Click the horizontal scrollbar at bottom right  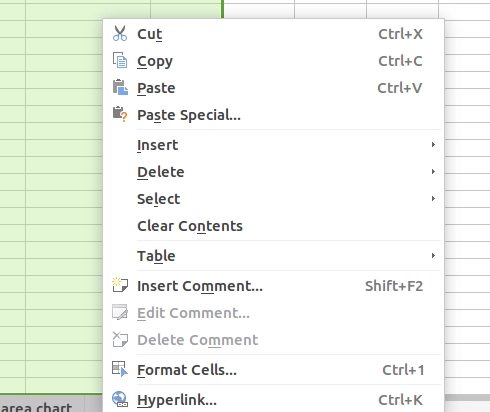tap(467, 398)
